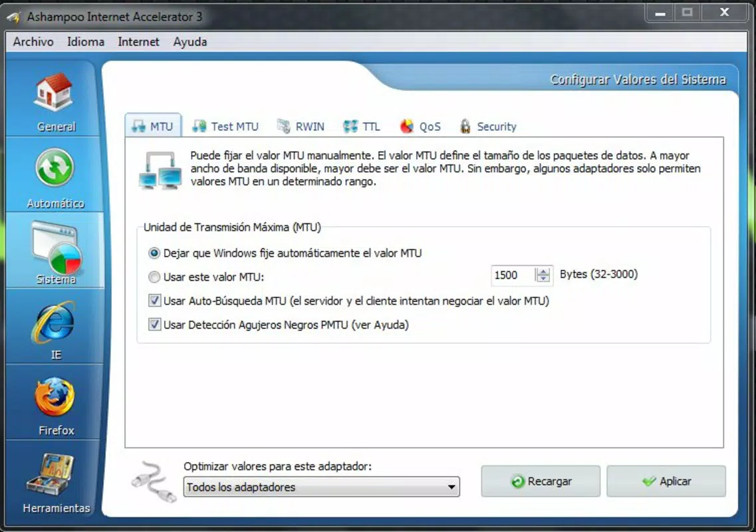Image resolution: width=756 pixels, height=532 pixels.
Task: Switch to the QoS tab
Action: click(420, 126)
